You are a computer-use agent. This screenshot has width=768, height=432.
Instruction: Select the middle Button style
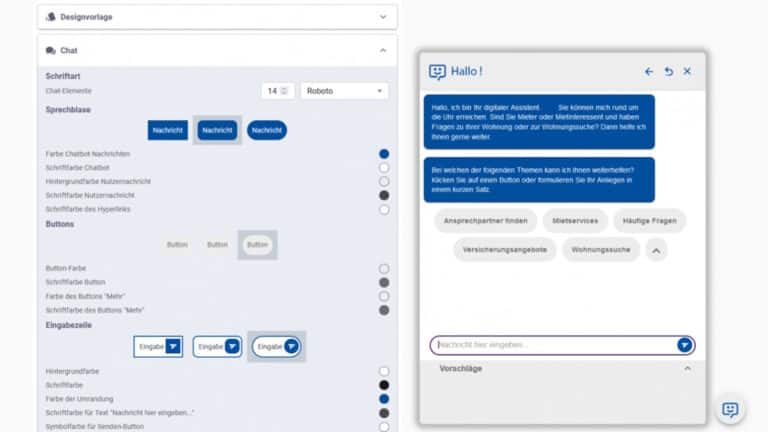217,244
